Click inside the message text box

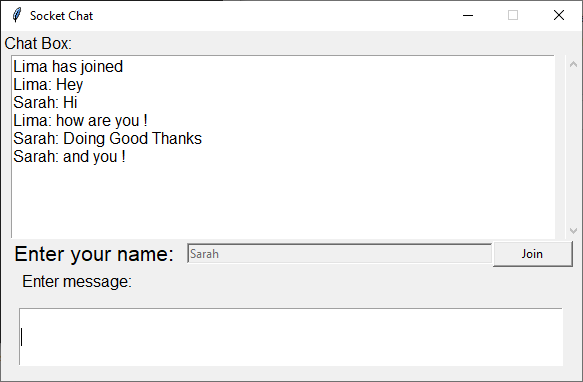291,337
